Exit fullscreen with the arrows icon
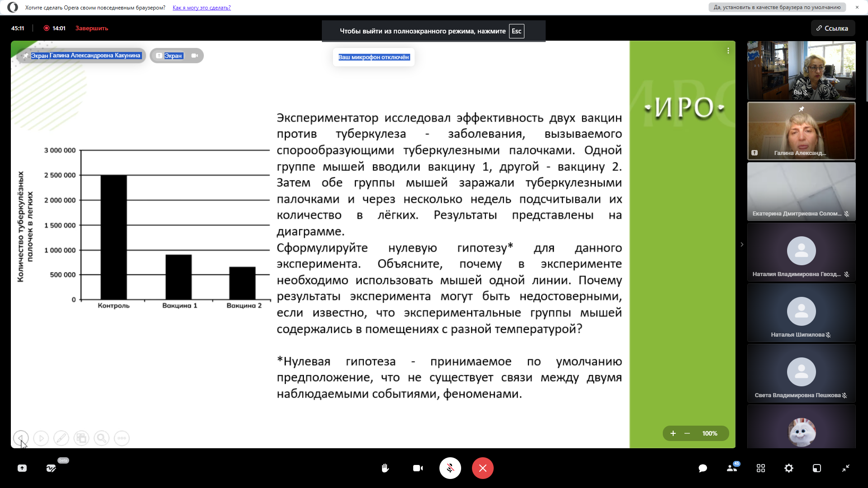This screenshot has height=488, width=868. click(845, 468)
